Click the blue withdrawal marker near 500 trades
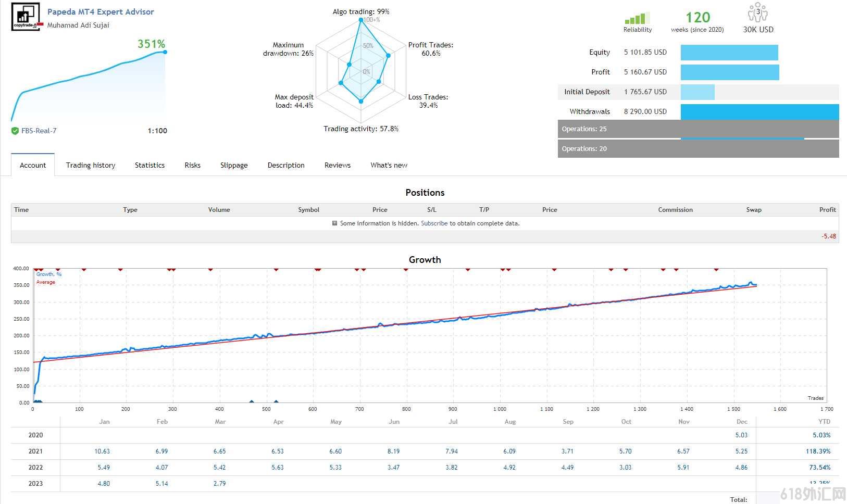 [276, 401]
